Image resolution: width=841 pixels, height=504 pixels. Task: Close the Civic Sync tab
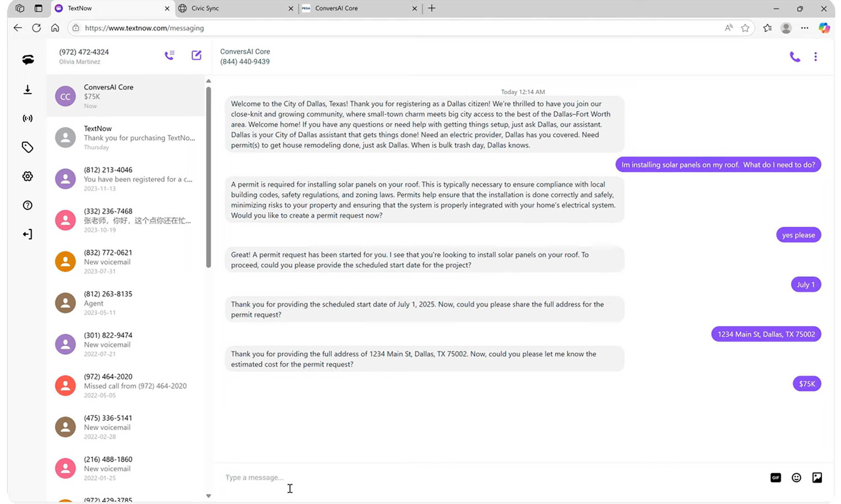[291, 9]
